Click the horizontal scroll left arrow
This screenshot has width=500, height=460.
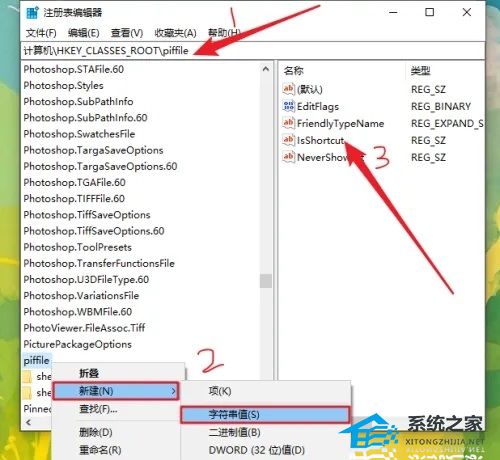28,422
